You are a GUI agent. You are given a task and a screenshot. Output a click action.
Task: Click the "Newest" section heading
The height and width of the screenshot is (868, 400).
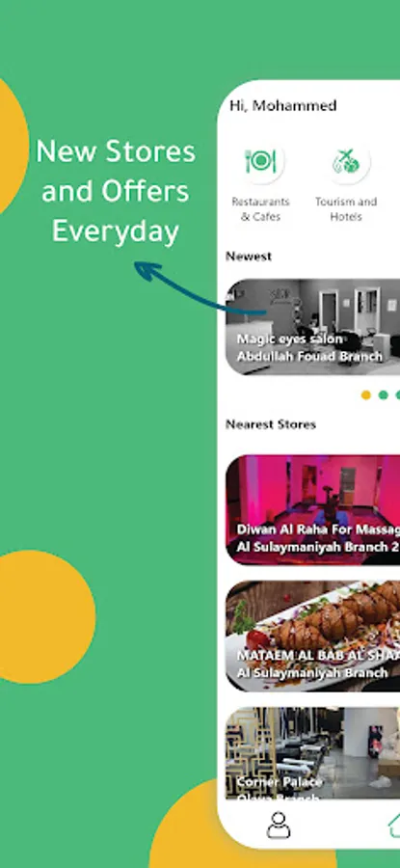point(249,257)
